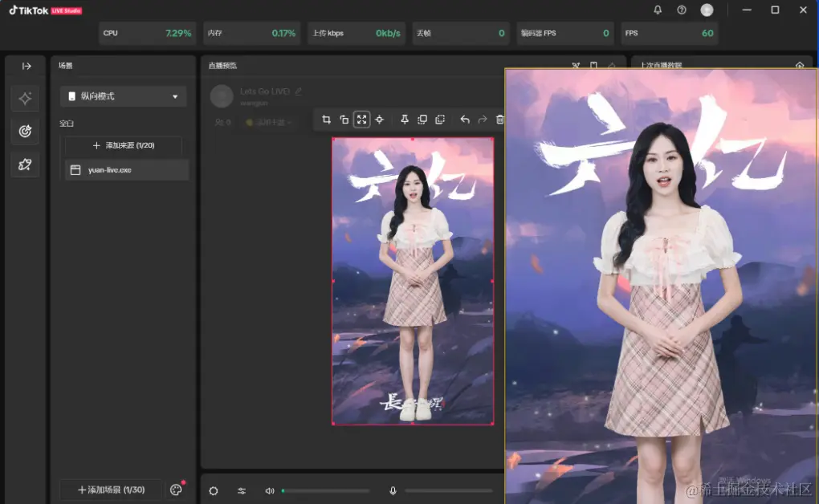The height and width of the screenshot is (504, 819).
Task: Adjust the microphone volume slider
Action: (449, 491)
